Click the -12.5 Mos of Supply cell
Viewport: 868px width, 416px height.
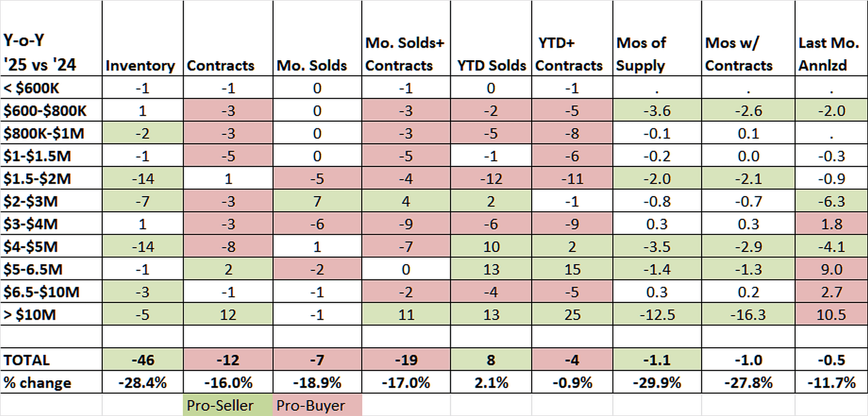pyautogui.click(x=657, y=314)
